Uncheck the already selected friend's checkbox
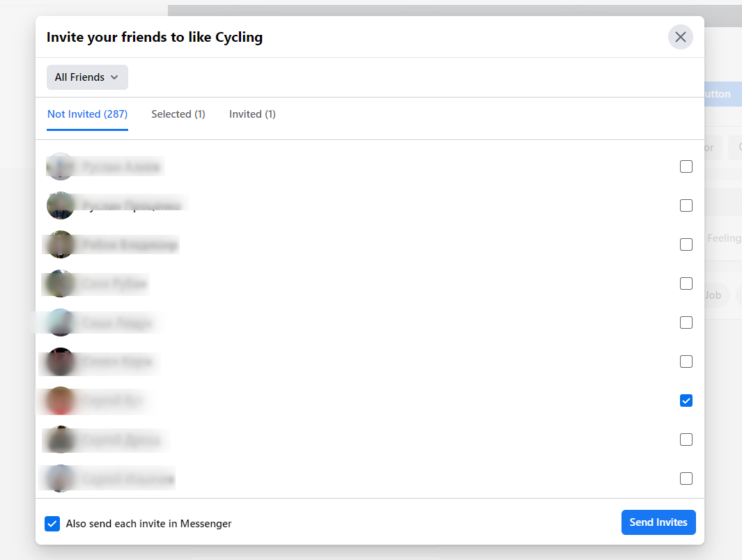742x560 pixels. (x=686, y=400)
